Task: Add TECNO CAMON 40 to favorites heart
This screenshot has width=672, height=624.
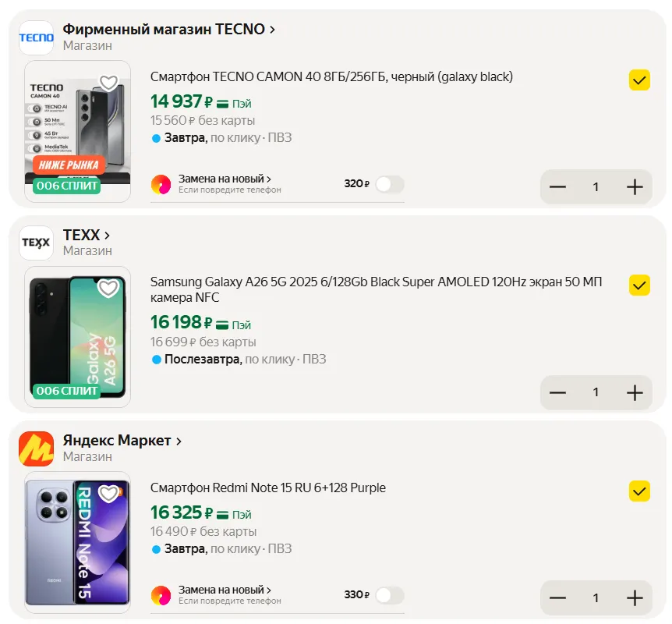Action: point(108,83)
